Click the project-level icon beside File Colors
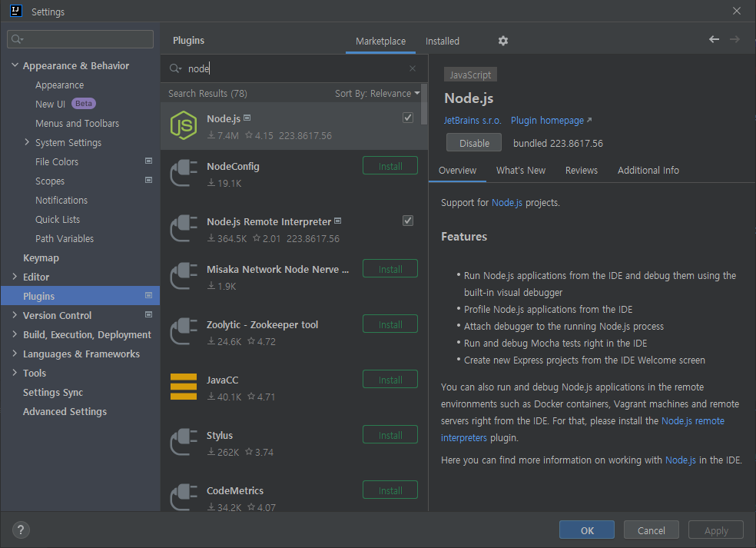The width and height of the screenshot is (756, 548). (148, 161)
